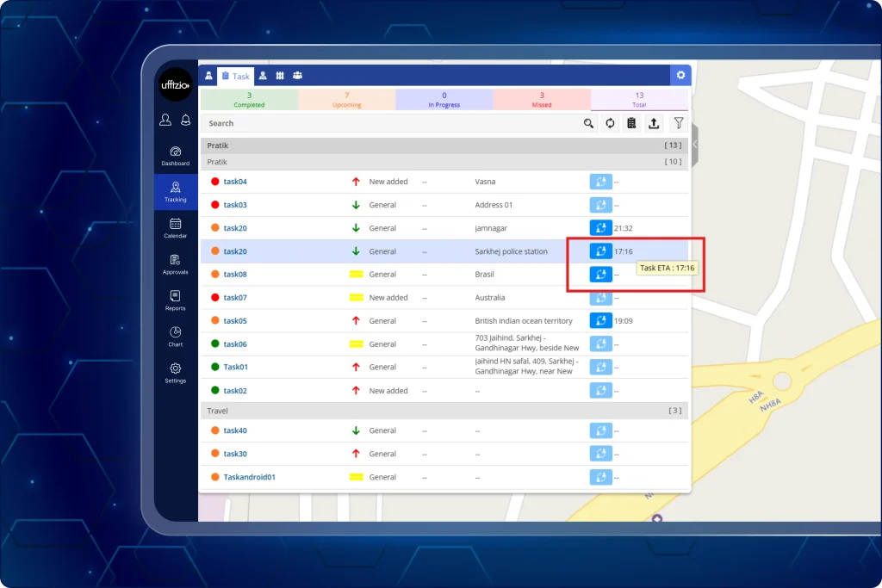Click route icon for Sarkhej police station row
The height and width of the screenshot is (588, 882).
click(600, 251)
